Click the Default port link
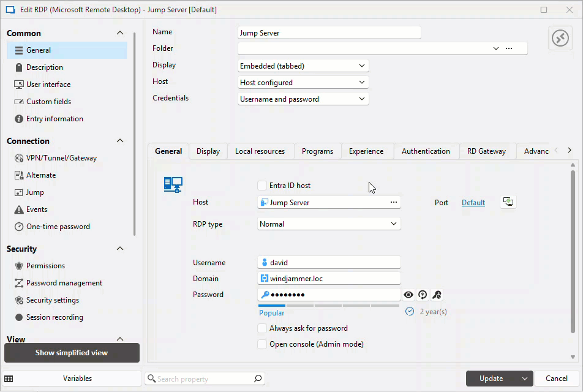This screenshot has height=392, width=583. coord(473,203)
